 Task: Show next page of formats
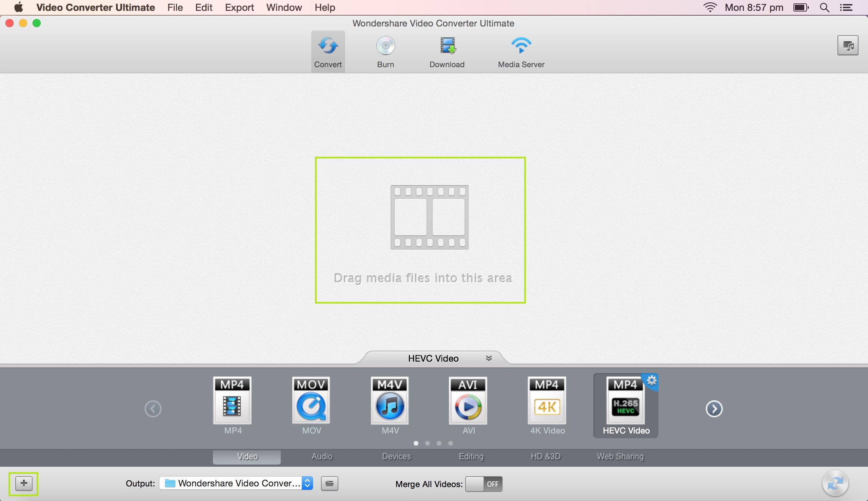pos(714,409)
